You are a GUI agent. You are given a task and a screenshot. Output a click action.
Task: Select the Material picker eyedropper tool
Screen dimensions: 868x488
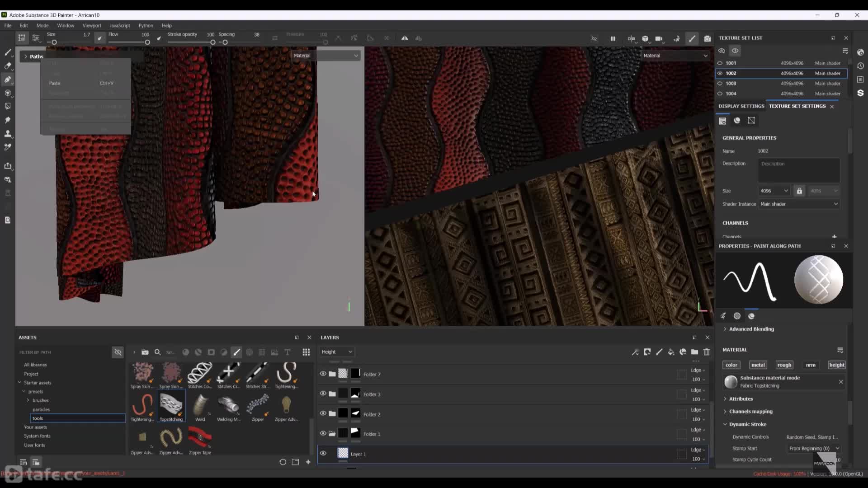pos(8,147)
